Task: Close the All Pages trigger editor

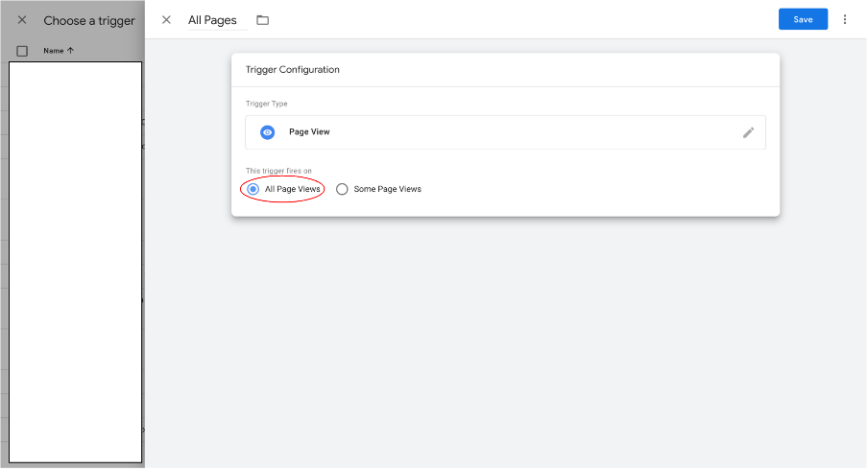Action: [x=166, y=20]
